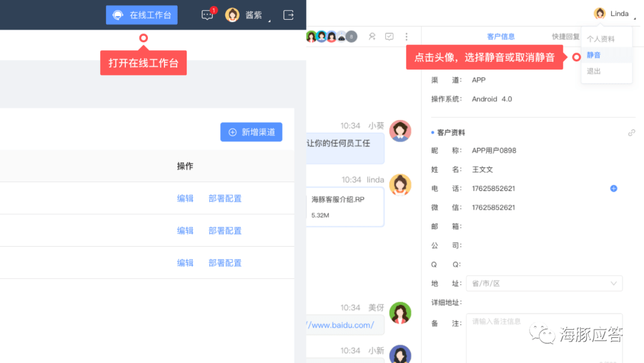This screenshot has width=644, height=363.
Task: Click the message bubble 让你的任何员工任
Action: tap(345, 148)
